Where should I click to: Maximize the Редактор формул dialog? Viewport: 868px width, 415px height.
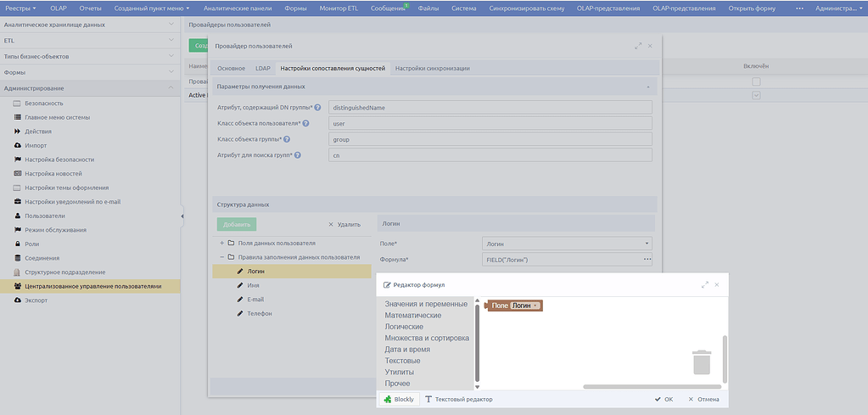705,285
